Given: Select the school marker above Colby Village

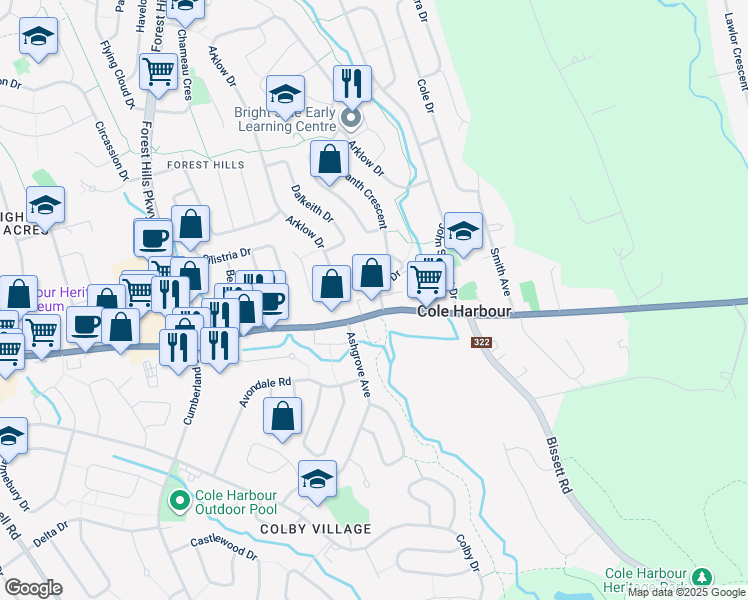Looking at the screenshot, I should 317,481.
